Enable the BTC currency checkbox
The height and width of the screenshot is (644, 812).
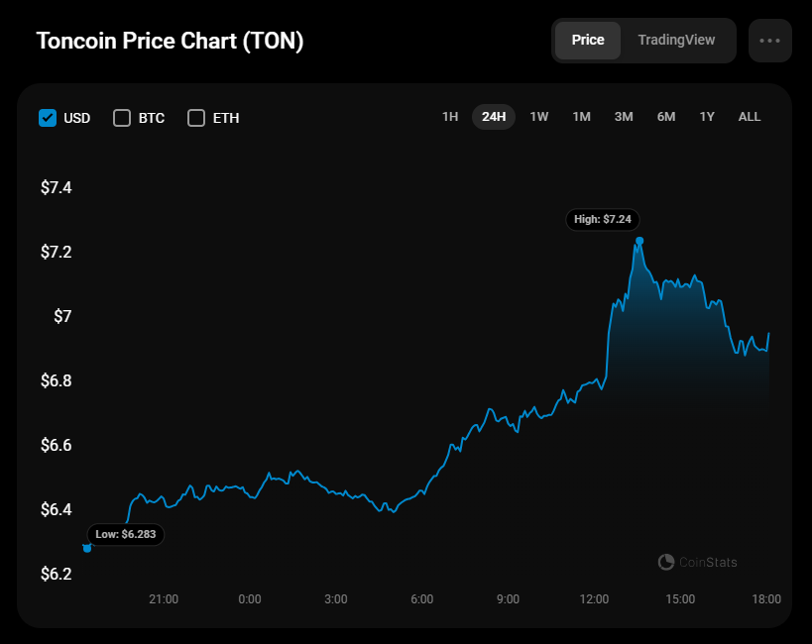click(122, 118)
